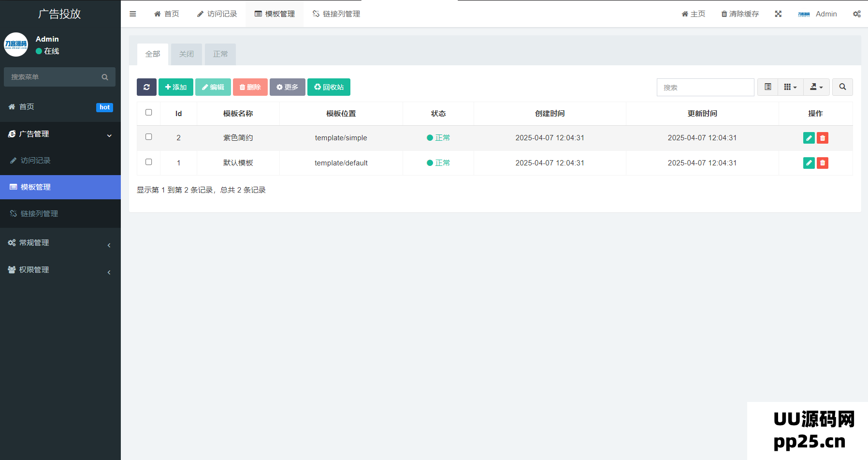
Task: Tick the checkbox for template Id 2
Action: 148,138
